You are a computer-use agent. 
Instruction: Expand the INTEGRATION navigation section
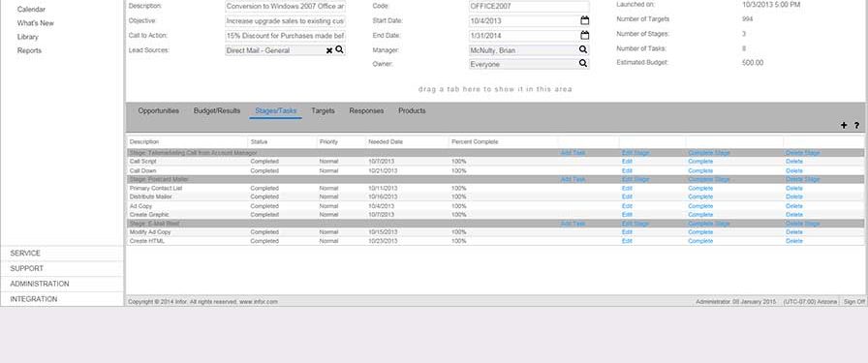click(62, 299)
